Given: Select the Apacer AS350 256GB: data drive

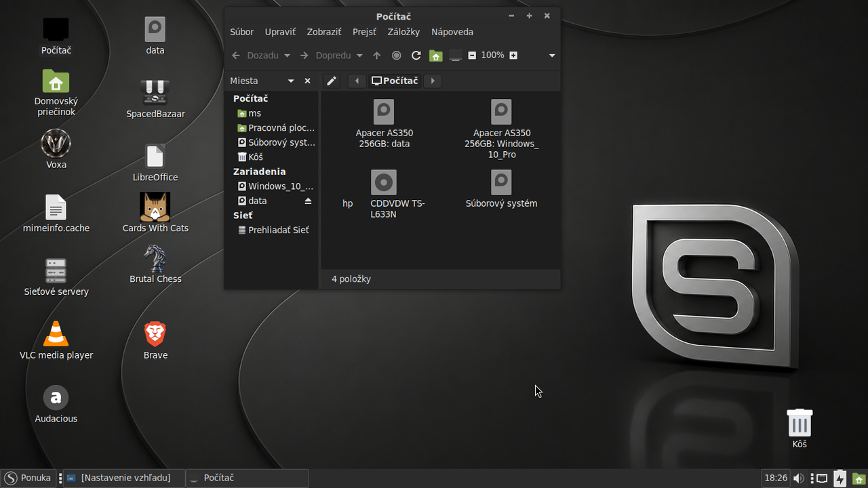Looking at the screenshot, I should 384,123.
